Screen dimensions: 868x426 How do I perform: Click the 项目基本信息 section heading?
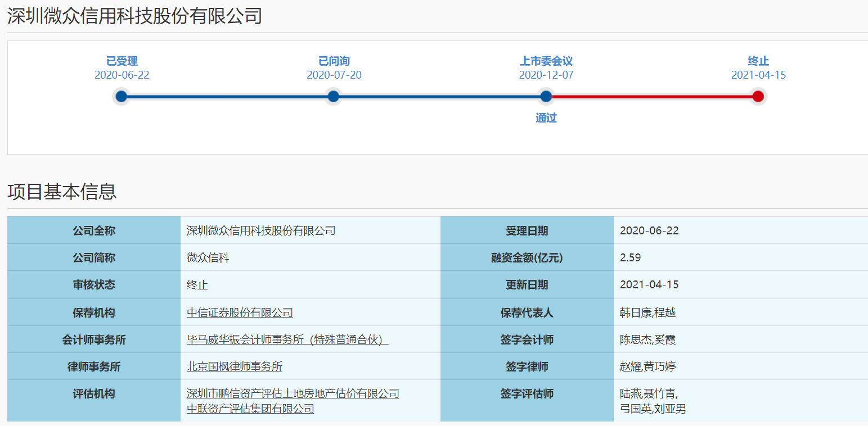pyautogui.click(x=62, y=192)
